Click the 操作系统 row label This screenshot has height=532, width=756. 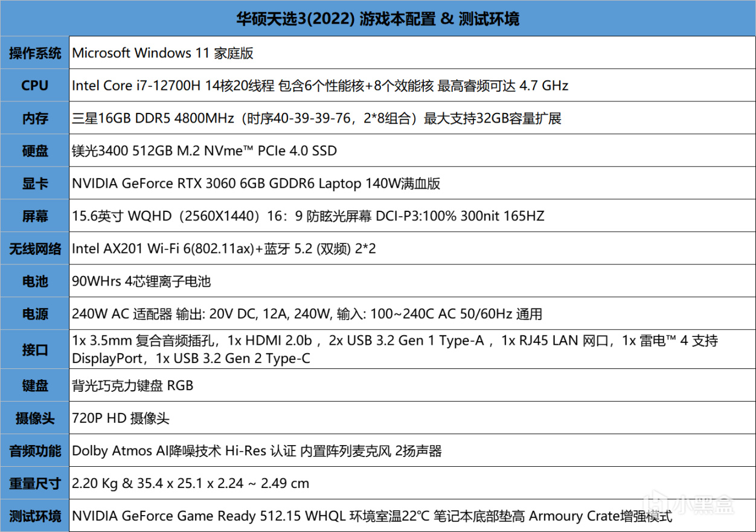click(x=35, y=53)
